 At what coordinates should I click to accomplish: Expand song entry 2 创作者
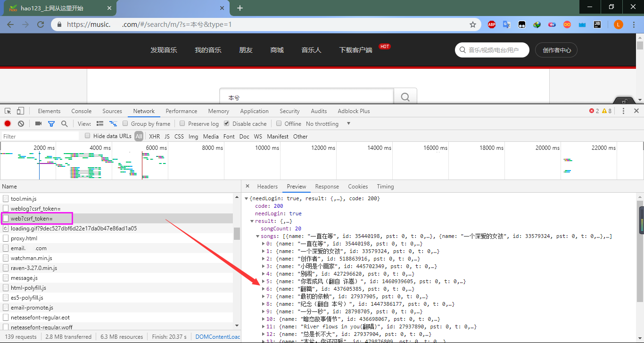click(263, 259)
